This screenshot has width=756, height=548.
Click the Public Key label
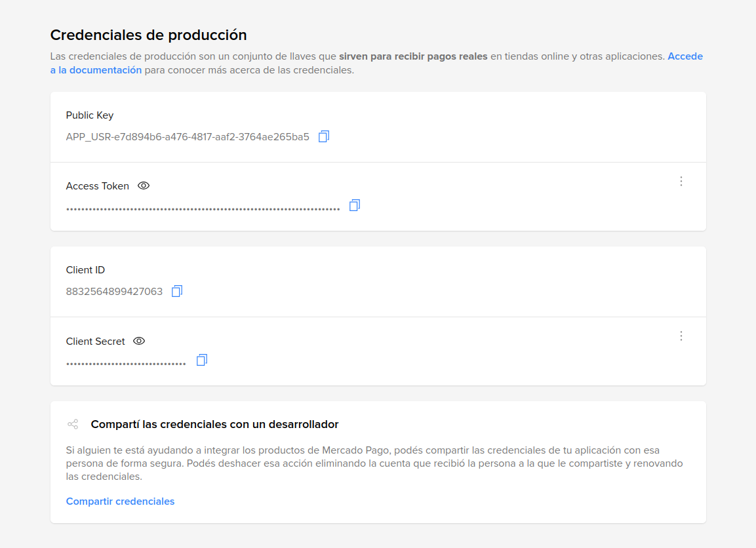pos(90,115)
